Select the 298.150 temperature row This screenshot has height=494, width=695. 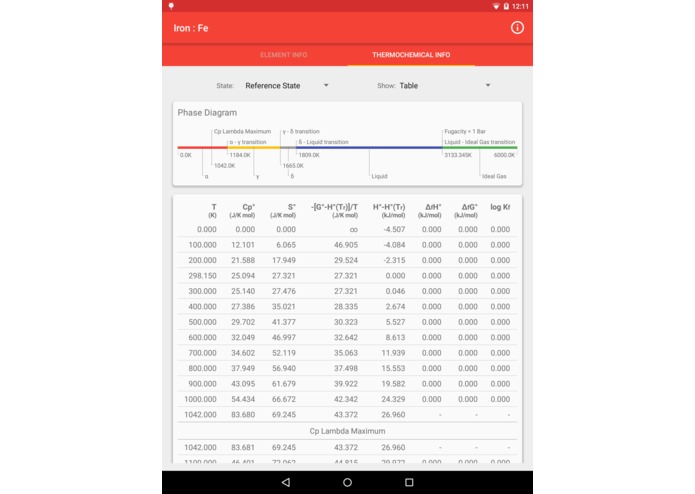[348, 276]
